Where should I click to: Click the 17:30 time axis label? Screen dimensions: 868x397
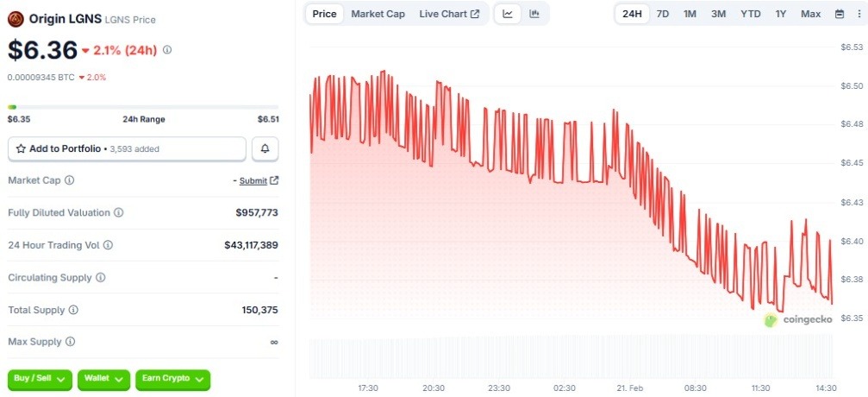pos(368,388)
